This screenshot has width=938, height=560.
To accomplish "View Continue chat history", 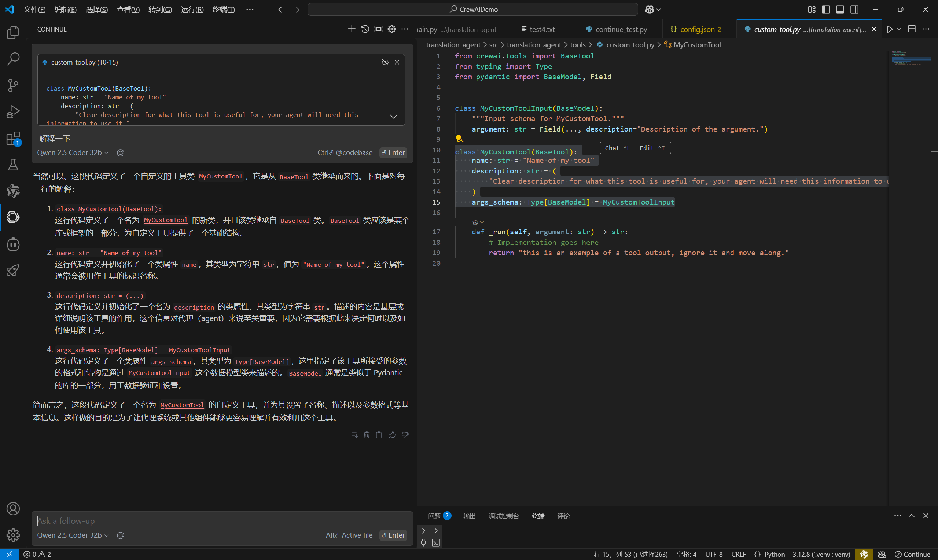I will (x=365, y=29).
